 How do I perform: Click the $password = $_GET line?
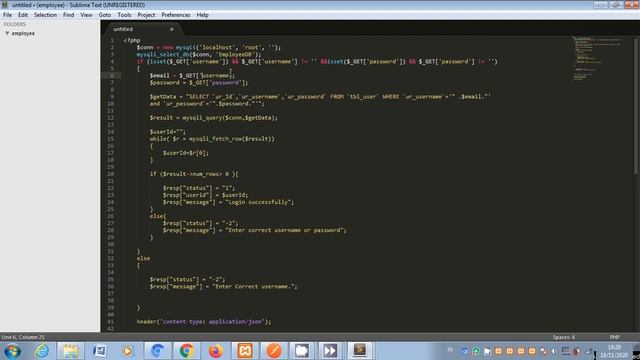click(199, 83)
